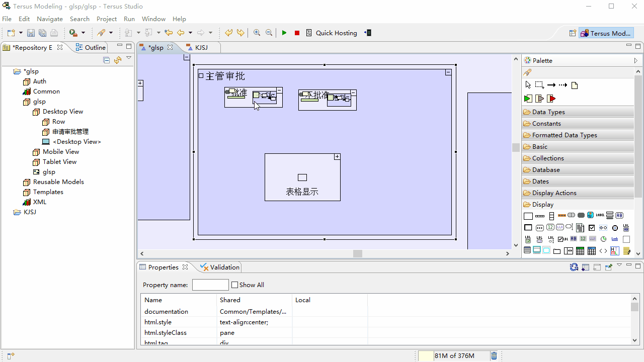
Task: Click the Property name input field
Action: tap(210, 285)
